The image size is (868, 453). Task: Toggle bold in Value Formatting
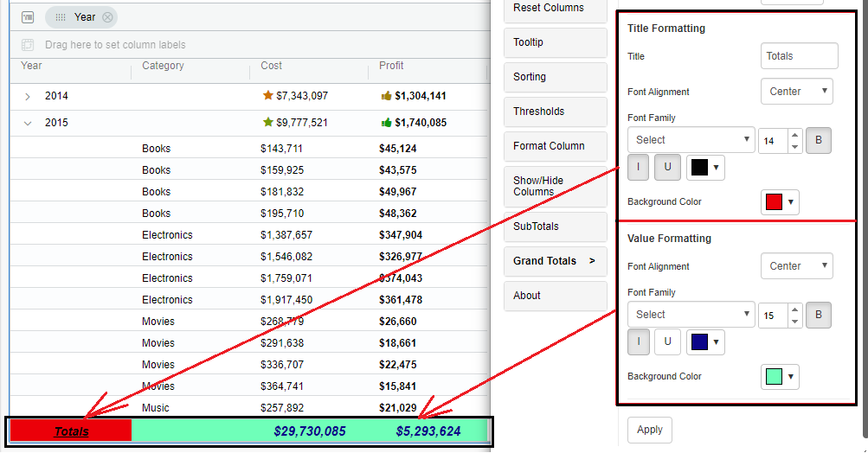pos(819,316)
